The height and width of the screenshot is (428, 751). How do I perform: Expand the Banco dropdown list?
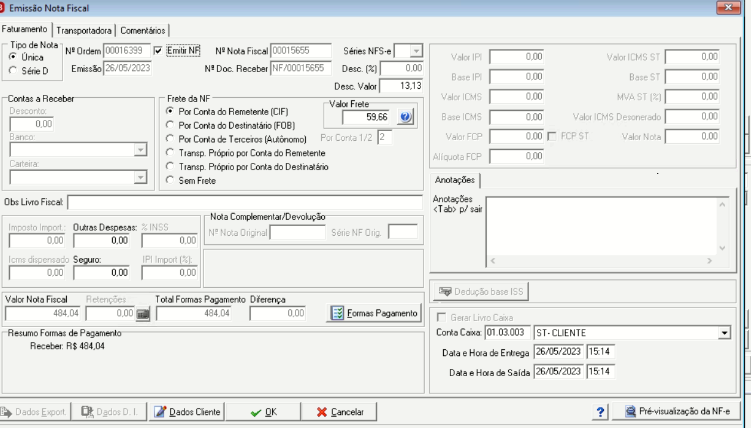pyautogui.click(x=140, y=150)
